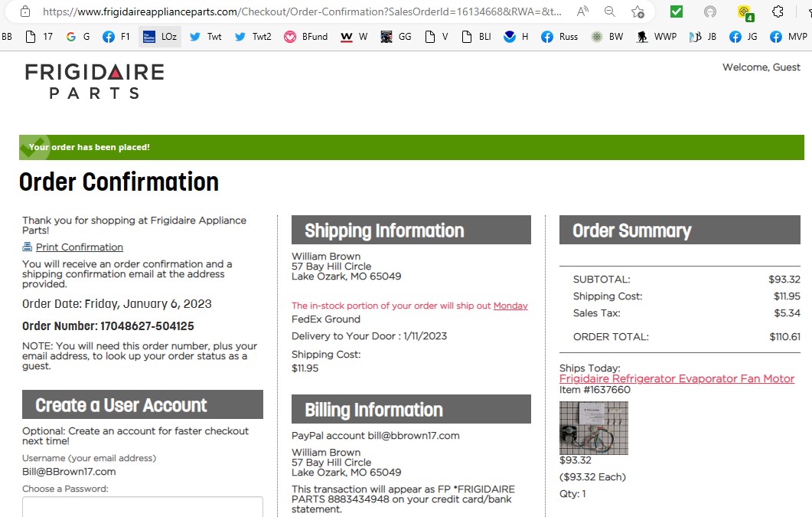Screen dimensions: 812x517
Task: Open the Facebook 'JG' bookmark
Action: tap(743, 37)
